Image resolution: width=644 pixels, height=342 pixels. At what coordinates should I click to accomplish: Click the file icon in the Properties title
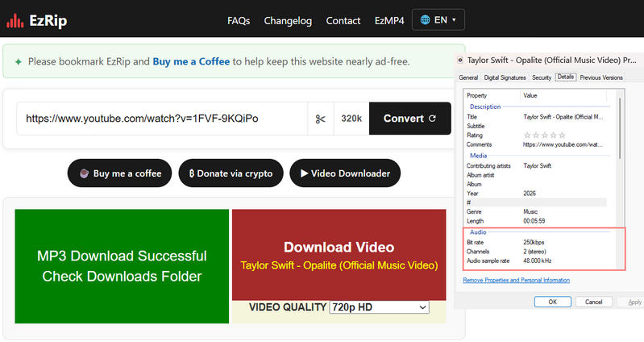coord(460,60)
